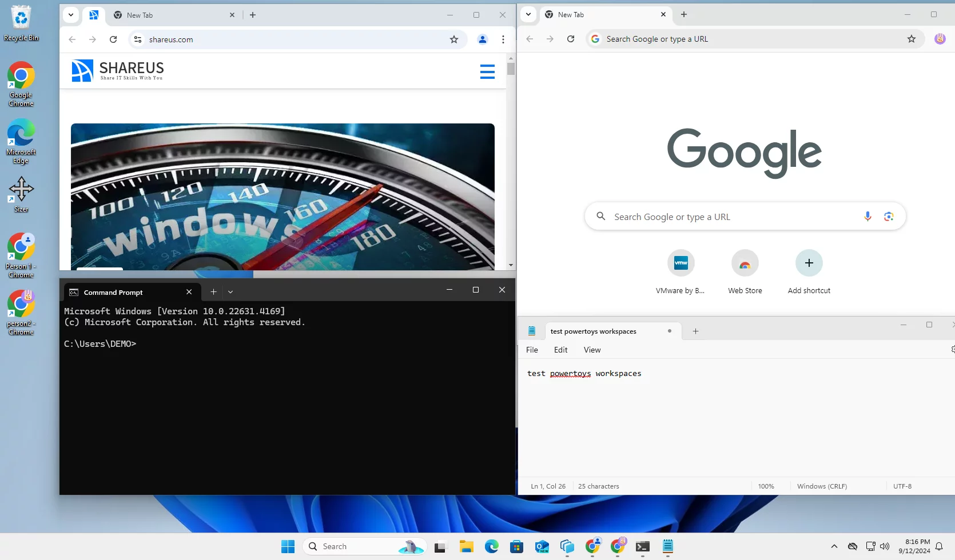Image resolution: width=955 pixels, height=560 pixels.
Task: Open File Explorer from the taskbar
Action: [x=466, y=547]
